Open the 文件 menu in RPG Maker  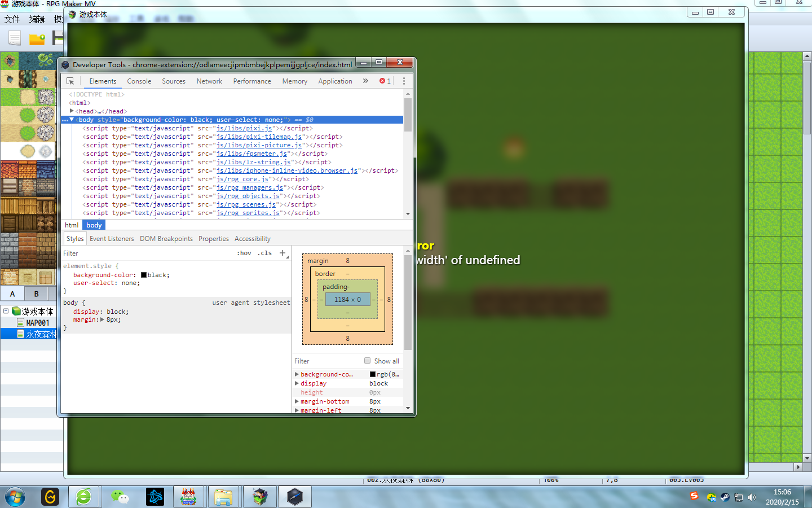[x=12, y=19]
